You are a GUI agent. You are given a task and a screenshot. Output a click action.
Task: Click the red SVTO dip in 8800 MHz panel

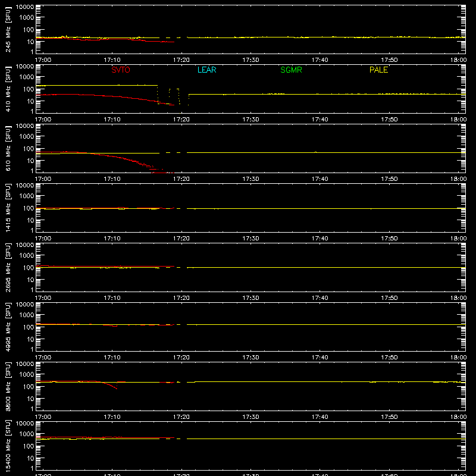pos(111,385)
